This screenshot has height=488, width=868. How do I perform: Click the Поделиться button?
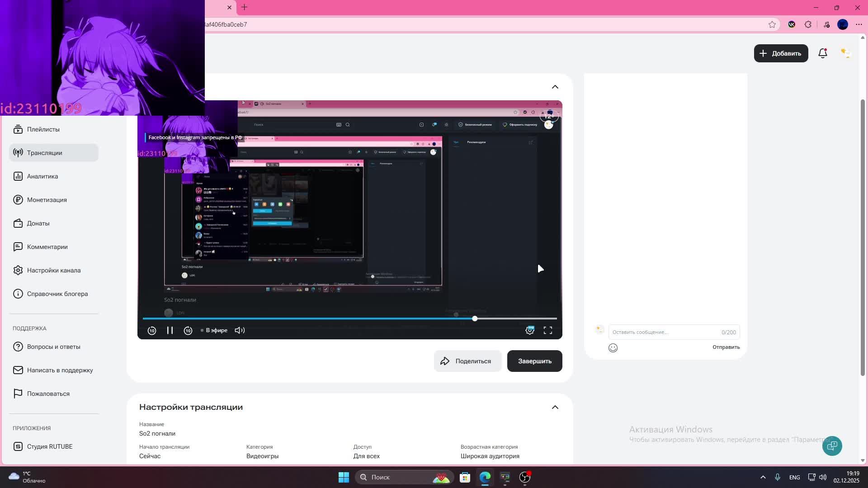(x=467, y=361)
